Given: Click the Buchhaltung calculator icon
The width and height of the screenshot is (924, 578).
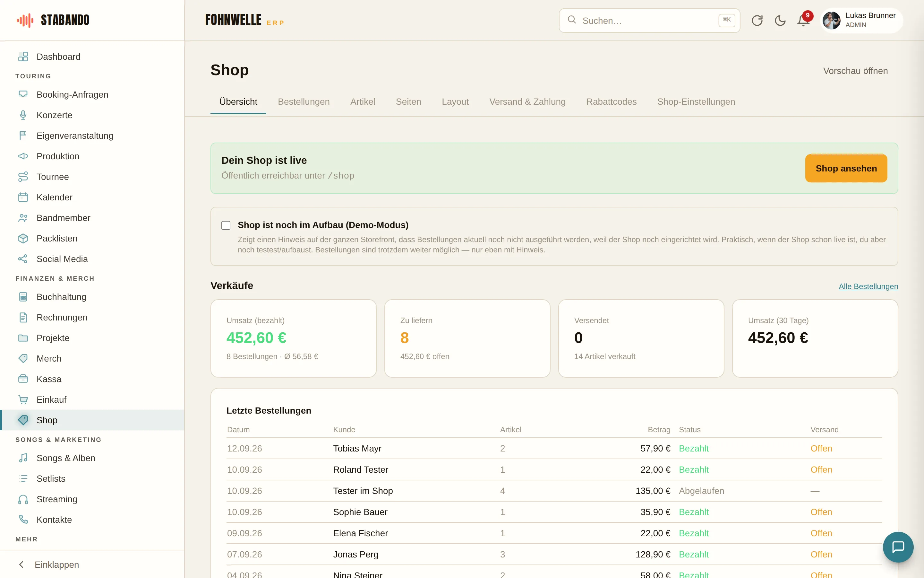Looking at the screenshot, I should pos(23,297).
